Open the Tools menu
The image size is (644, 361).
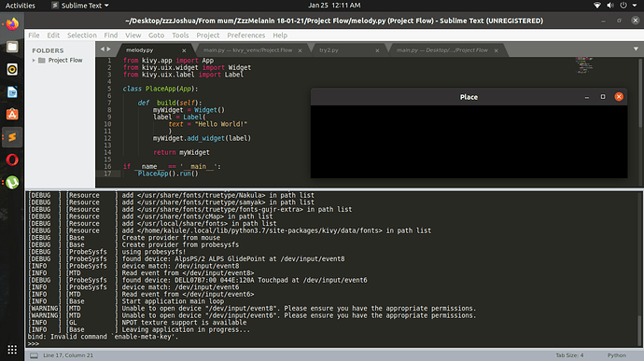coord(180,35)
